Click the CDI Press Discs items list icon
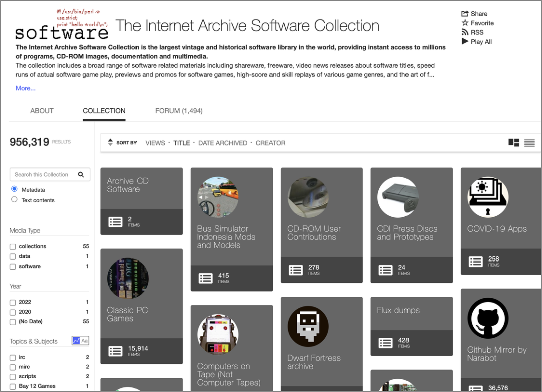542x392 pixels. [385, 270]
